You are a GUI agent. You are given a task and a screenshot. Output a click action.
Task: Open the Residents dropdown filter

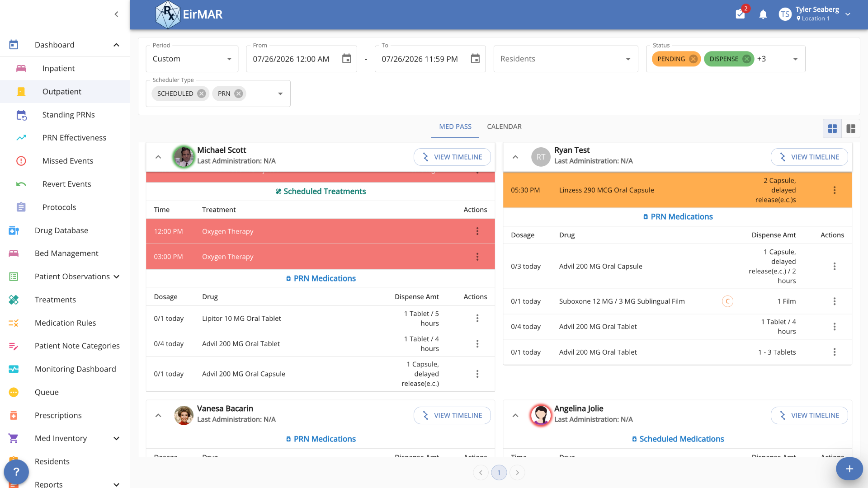click(x=566, y=59)
